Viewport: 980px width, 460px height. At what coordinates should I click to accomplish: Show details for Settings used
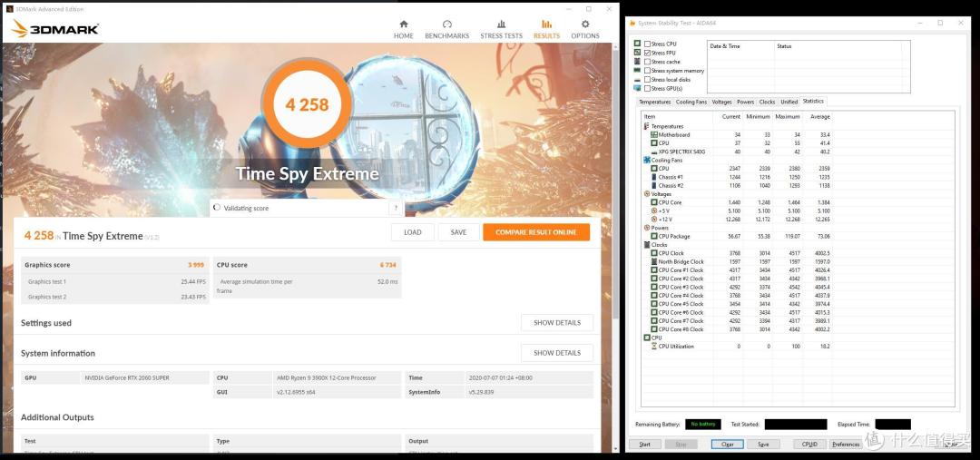[557, 322]
